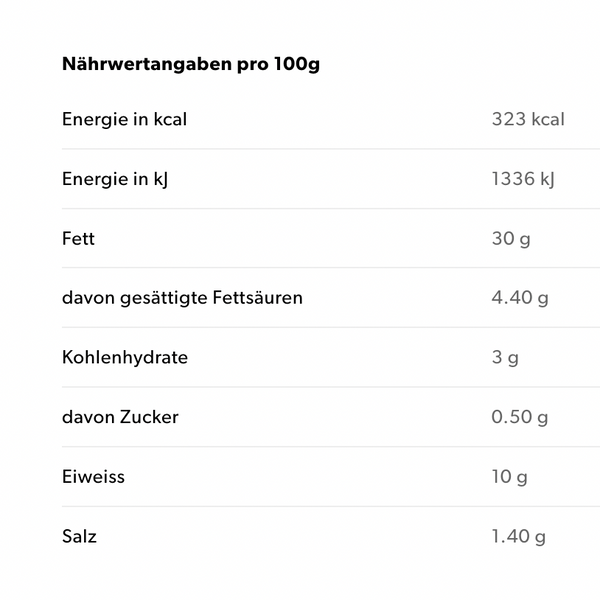Viewport: 600px width, 600px height.
Task: Select the Kohlenhydrate row label
Action: (125, 358)
